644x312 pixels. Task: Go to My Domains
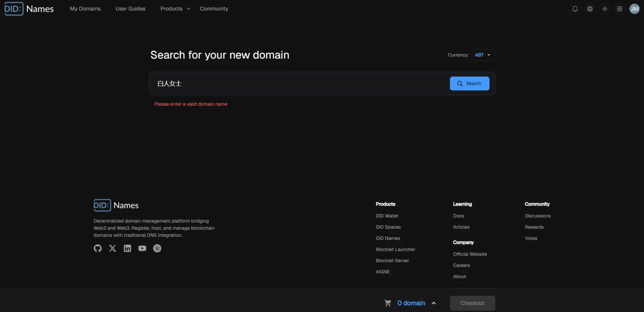pos(85,8)
